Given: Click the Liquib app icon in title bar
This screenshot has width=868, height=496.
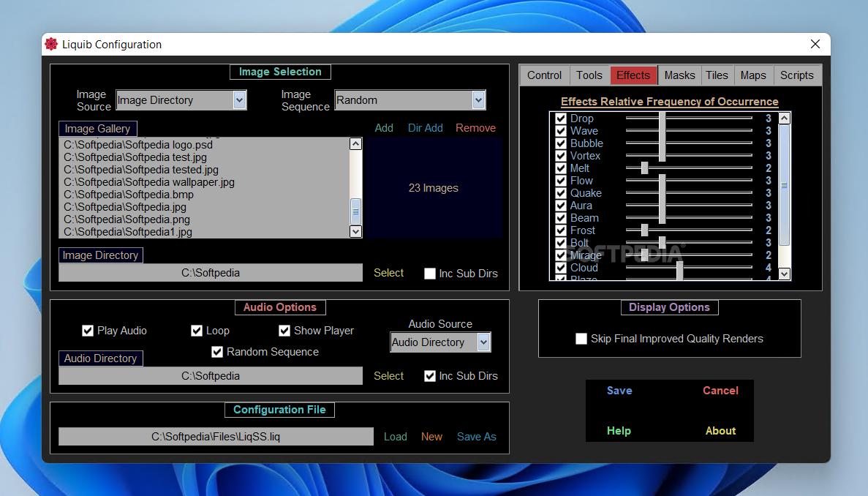Looking at the screenshot, I should click(51, 45).
